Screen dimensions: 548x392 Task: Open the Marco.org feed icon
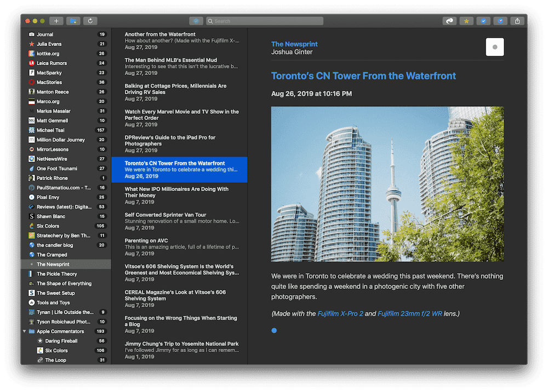(31, 102)
